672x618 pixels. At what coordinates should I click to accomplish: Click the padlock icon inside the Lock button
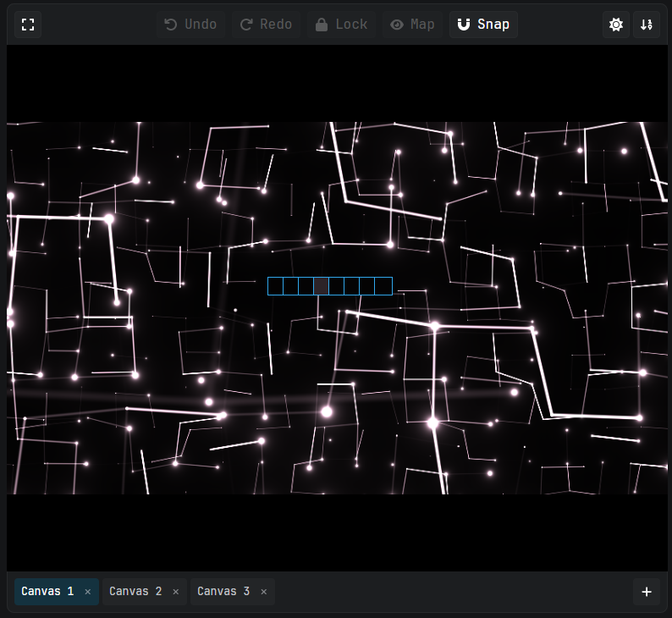coord(322,25)
